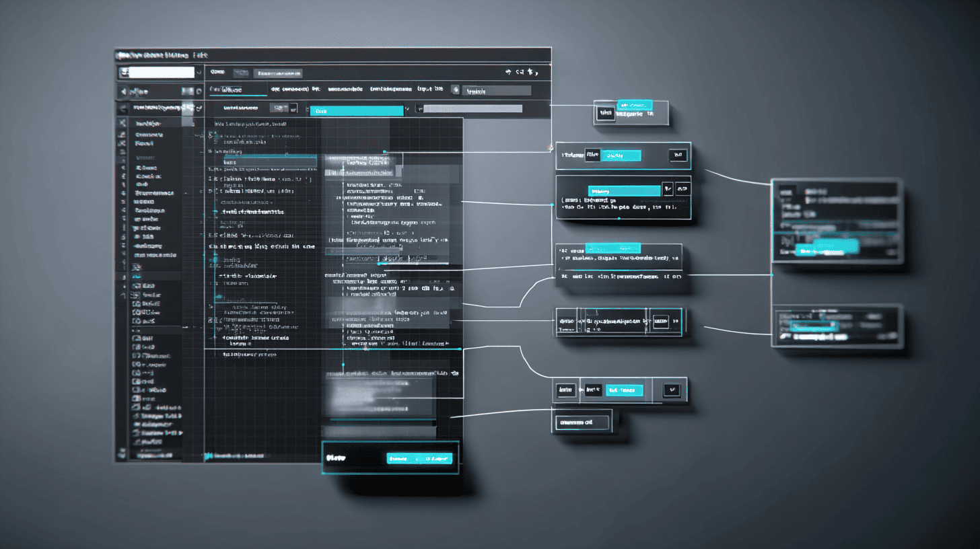Click the bottom-most icon in the sidebar icon strip
Viewport: 980px width, 549px height.
pyautogui.click(x=123, y=452)
